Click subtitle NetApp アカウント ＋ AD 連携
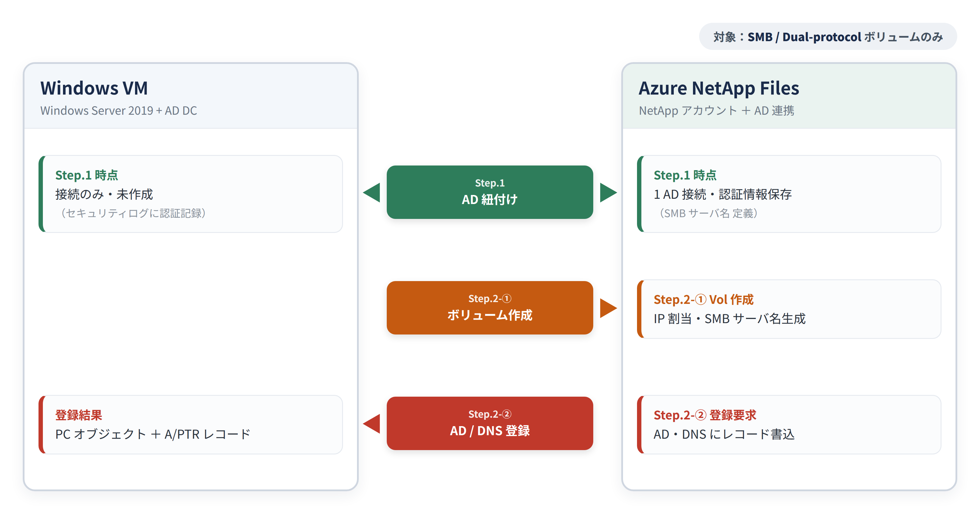The width and height of the screenshot is (980, 514). pyautogui.click(x=716, y=110)
